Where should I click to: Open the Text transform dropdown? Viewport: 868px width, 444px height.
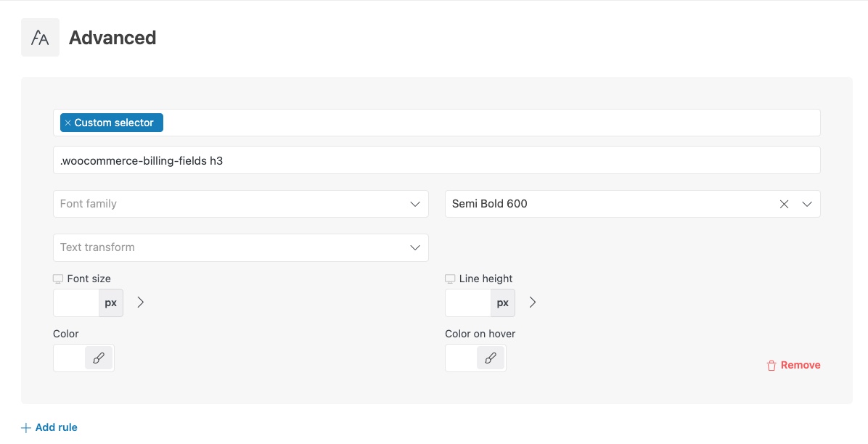(240, 247)
